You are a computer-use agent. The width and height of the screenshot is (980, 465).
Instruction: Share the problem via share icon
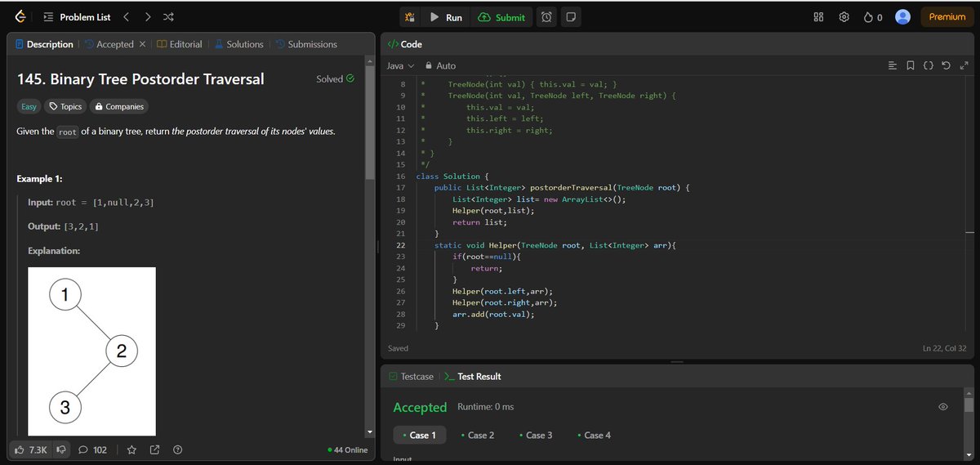(x=154, y=449)
